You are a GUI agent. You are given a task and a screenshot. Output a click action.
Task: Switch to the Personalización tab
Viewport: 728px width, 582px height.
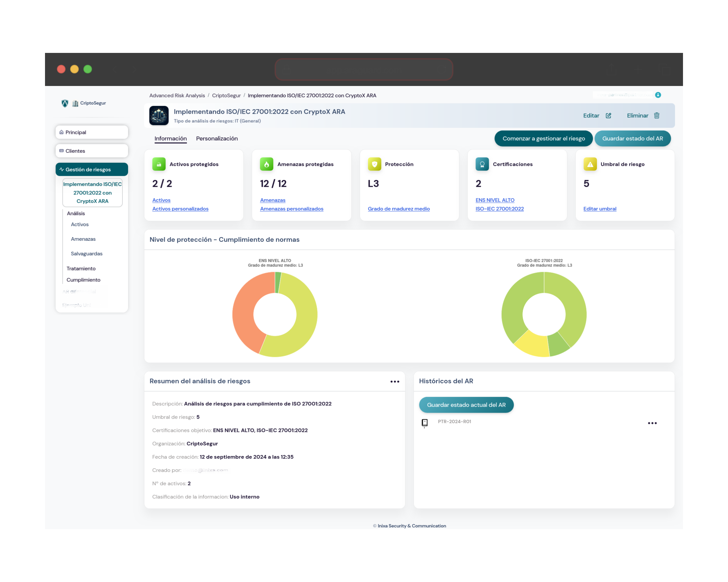pos(217,138)
